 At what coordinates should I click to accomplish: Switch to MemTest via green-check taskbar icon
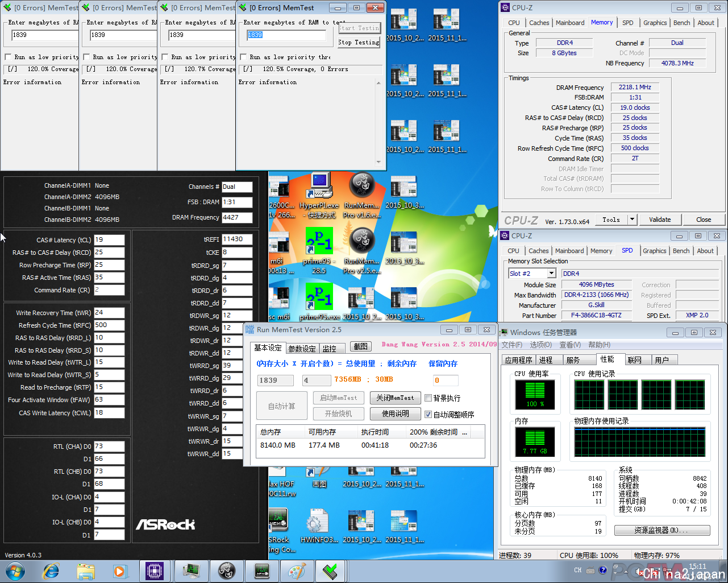click(331, 571)
